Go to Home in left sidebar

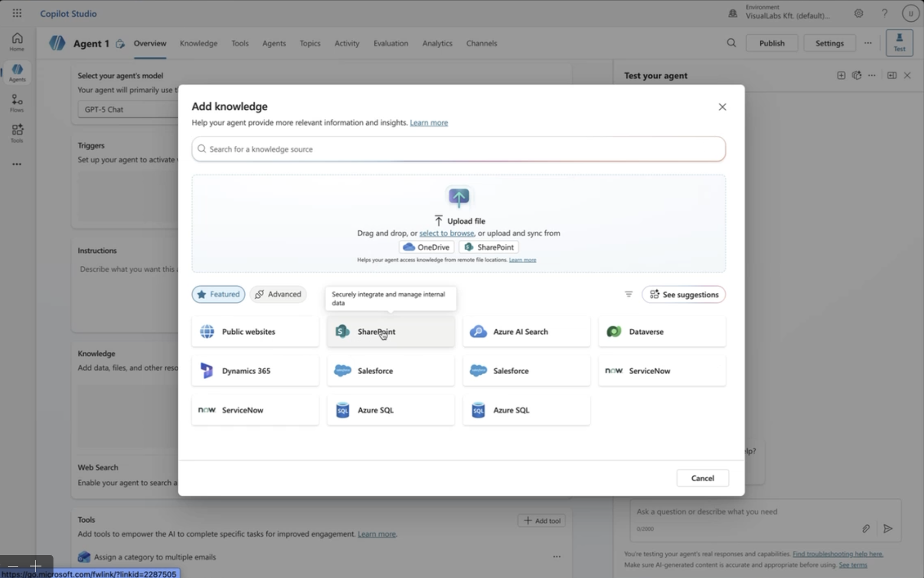(17, 42)
